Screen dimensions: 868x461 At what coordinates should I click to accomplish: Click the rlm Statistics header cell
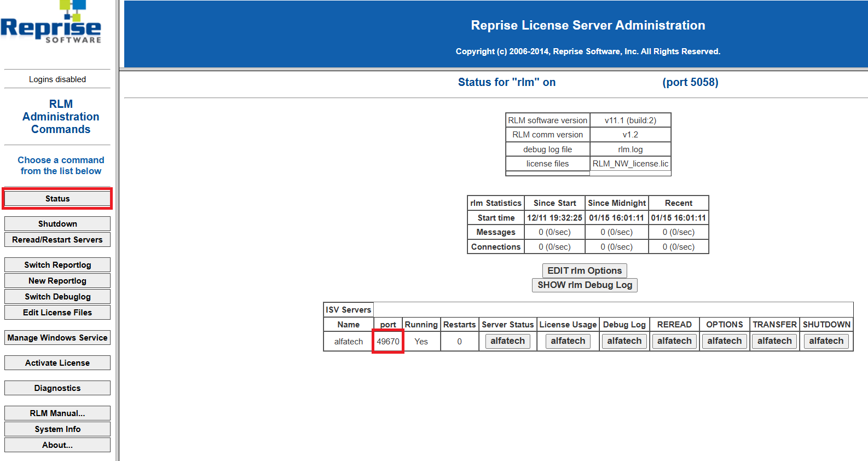pos(496,203)
